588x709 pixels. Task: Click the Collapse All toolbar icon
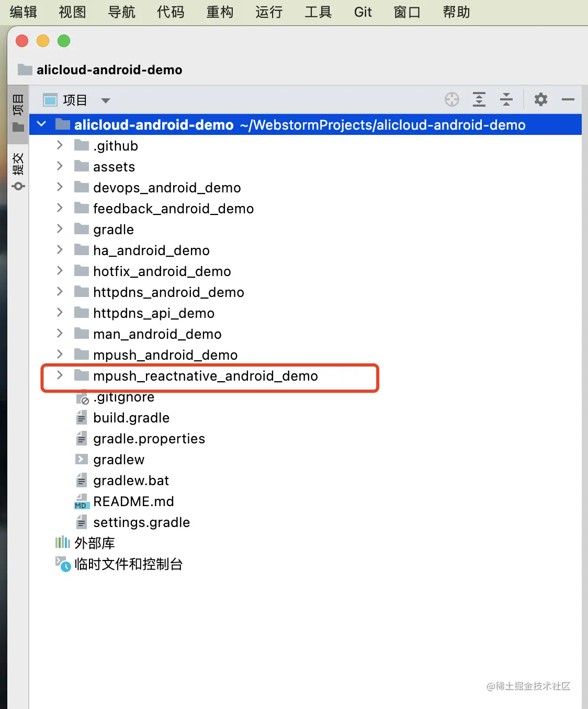click(x=506, y=99)
